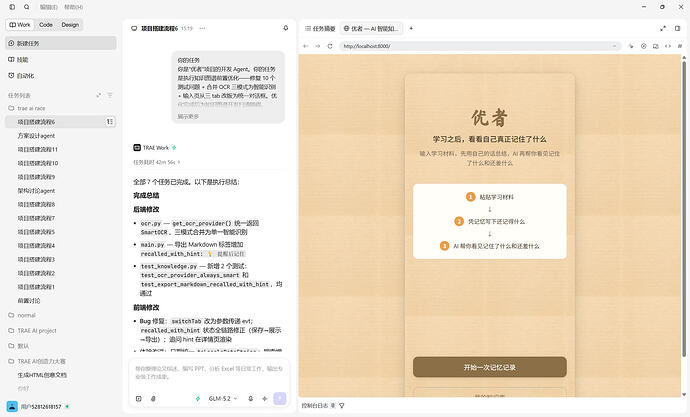This screenshot has height=417, width=690.
Task: Click the localhost:8000 address bar
Action: (x=480, y=46)
